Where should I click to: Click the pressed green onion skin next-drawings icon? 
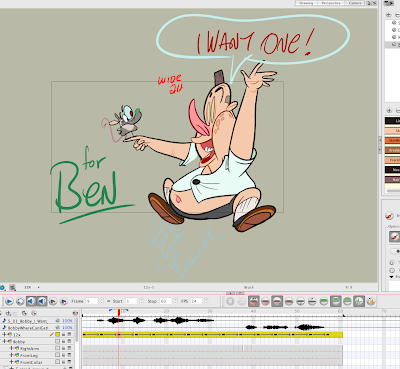(336, 301)
